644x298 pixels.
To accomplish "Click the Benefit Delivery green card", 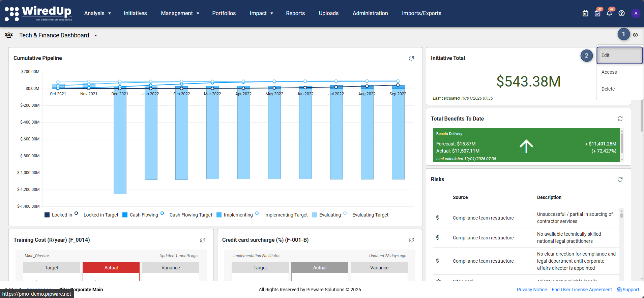I will (526, 145).
